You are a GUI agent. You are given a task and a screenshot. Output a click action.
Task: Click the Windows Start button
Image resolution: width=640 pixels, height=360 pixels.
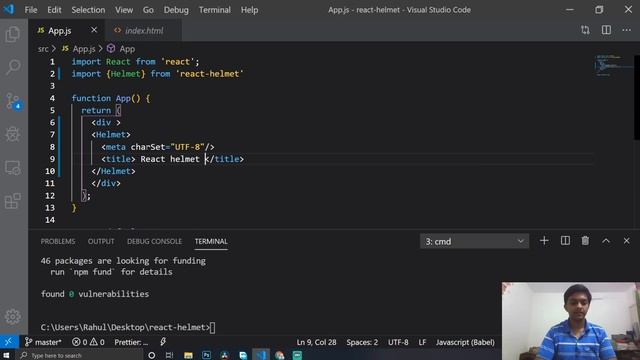6,355
